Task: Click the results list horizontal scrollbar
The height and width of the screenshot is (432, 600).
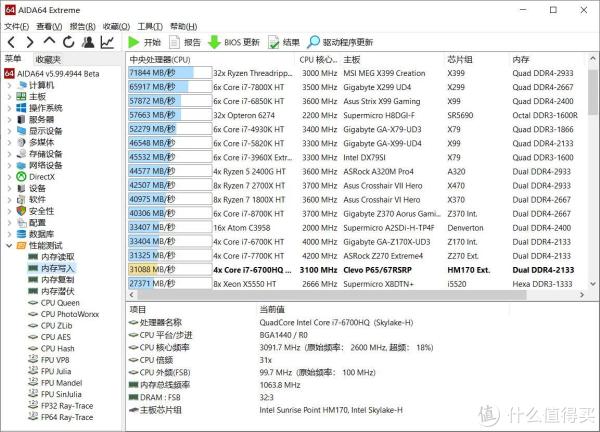Action: pyautogui.click(x=332, y=295)
